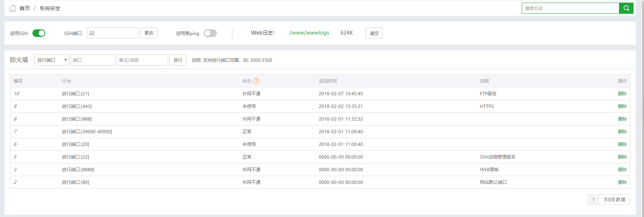This screenshot has height=217, width=644.
Task: Click FTP服务 description cell
Action: click(488, 94)
